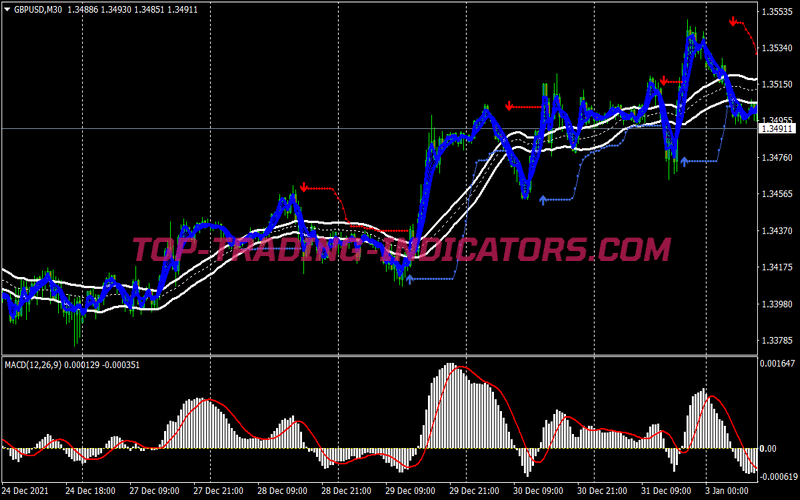This screenshot has height=500, width=800.
Task: Select the red sell arrow on 3 Jan
Action: coord(733,21)
